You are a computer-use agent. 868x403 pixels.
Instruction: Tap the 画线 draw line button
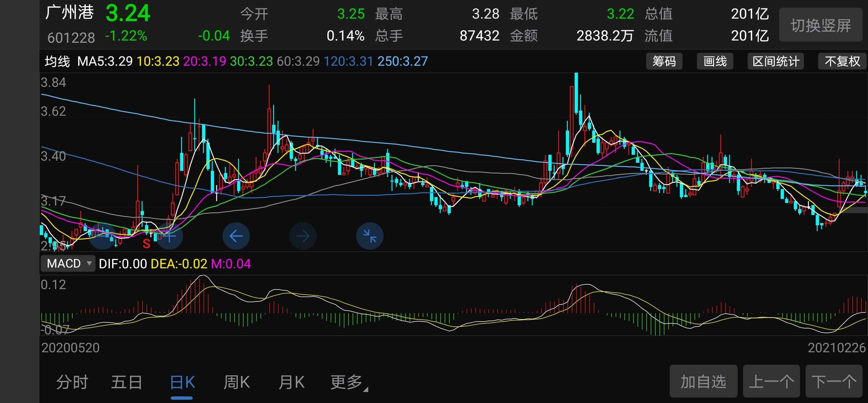click(x=715, y=61)
